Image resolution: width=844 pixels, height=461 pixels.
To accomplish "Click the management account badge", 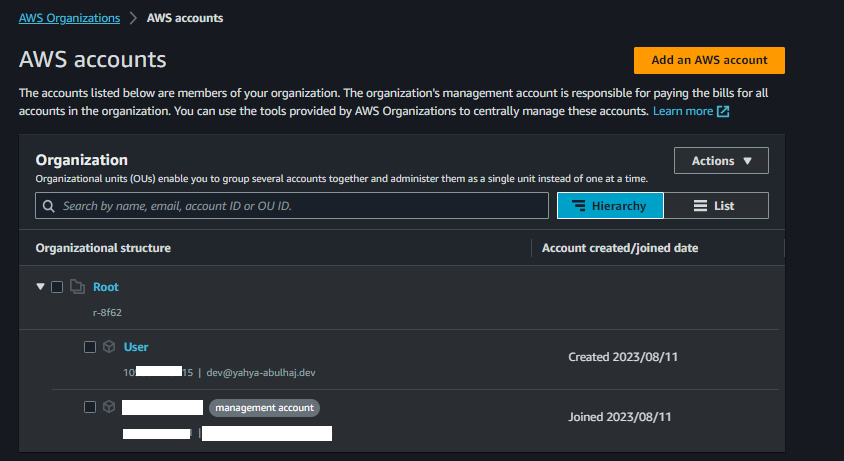I will point(264,408).
